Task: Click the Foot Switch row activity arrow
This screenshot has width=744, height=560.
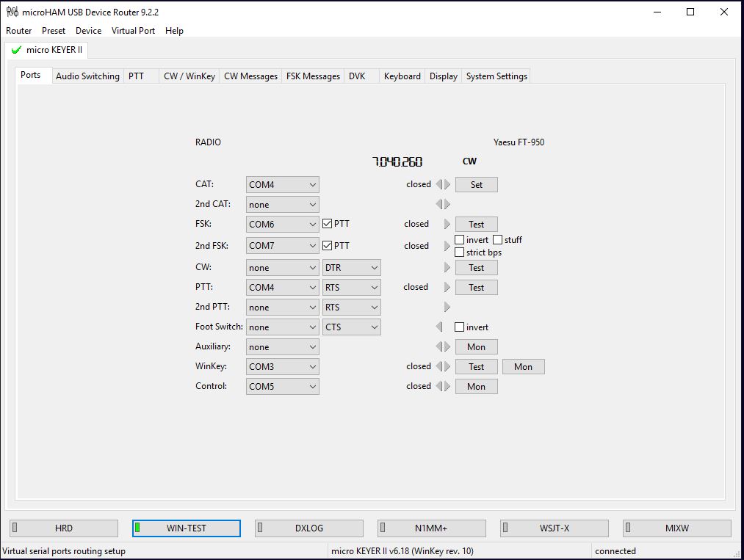Action: point(439,327)
